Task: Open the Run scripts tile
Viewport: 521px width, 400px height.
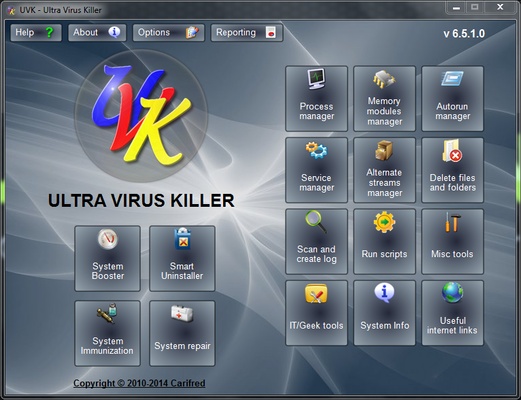Action: pyautogui.click(x=384, y=241)
